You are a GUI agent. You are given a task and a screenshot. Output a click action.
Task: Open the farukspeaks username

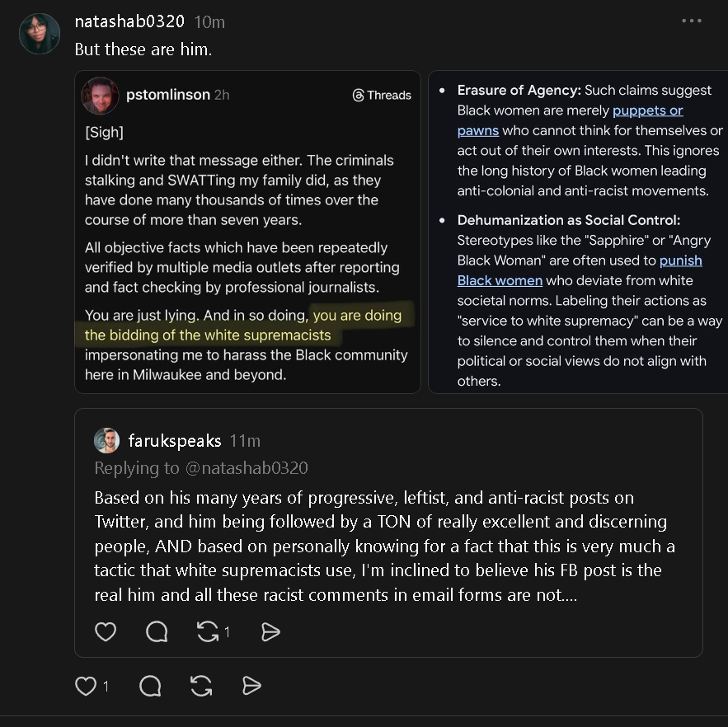[x=175, y=440]
